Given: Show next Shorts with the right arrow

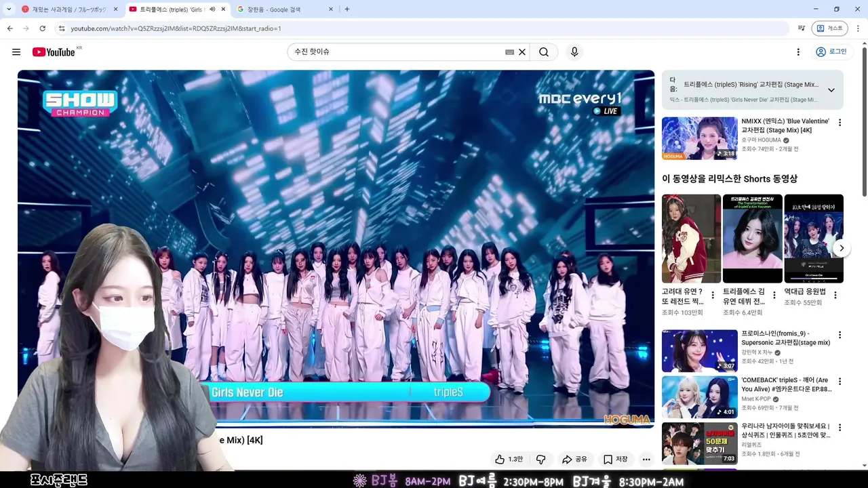Looking at the screenshot, I should click(841, 248).
